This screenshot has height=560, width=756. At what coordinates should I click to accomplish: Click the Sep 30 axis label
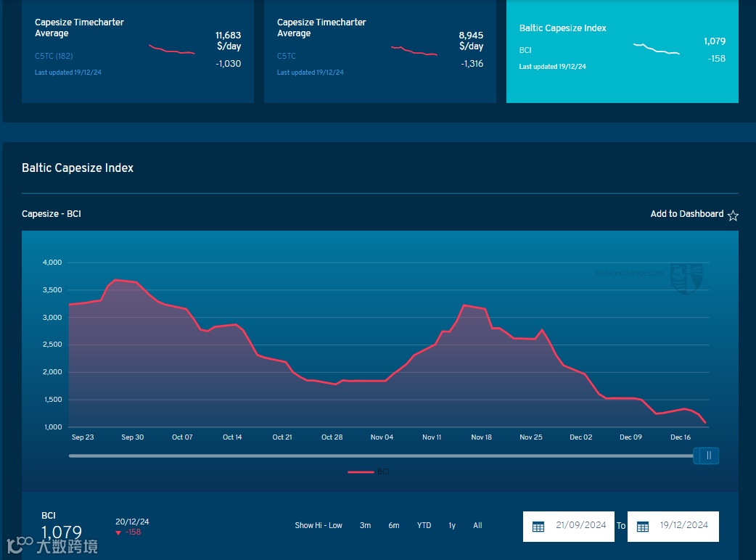tap(132, 437)
